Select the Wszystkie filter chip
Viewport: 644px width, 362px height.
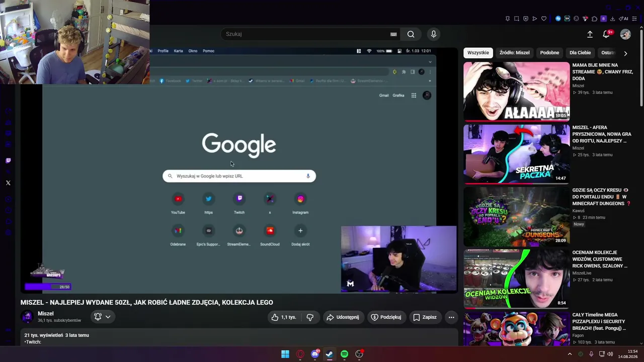478,53
